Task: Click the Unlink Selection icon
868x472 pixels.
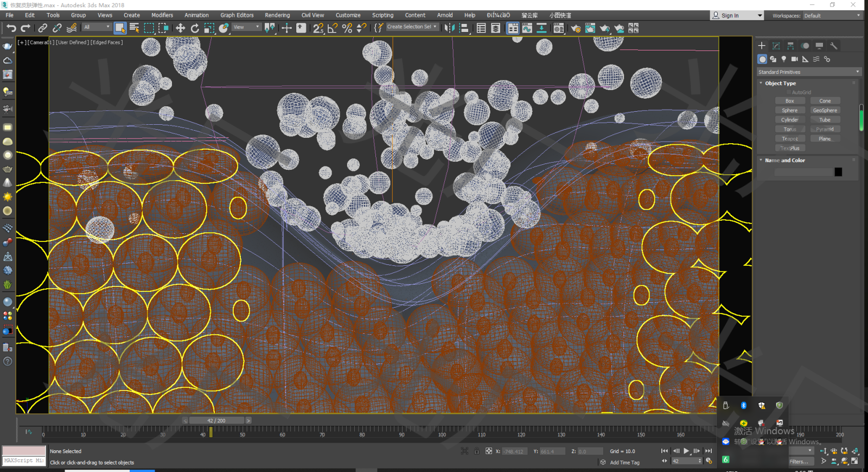Action: [57, 28]
